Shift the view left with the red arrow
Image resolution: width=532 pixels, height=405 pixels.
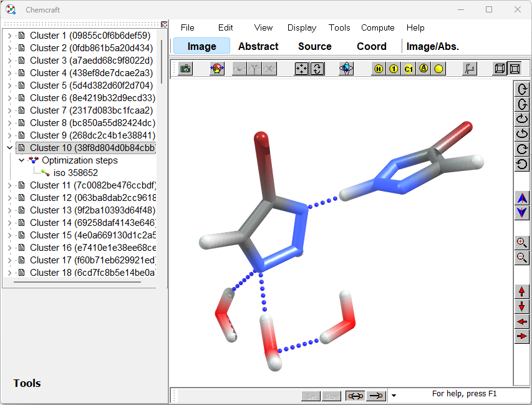(522, 321)
